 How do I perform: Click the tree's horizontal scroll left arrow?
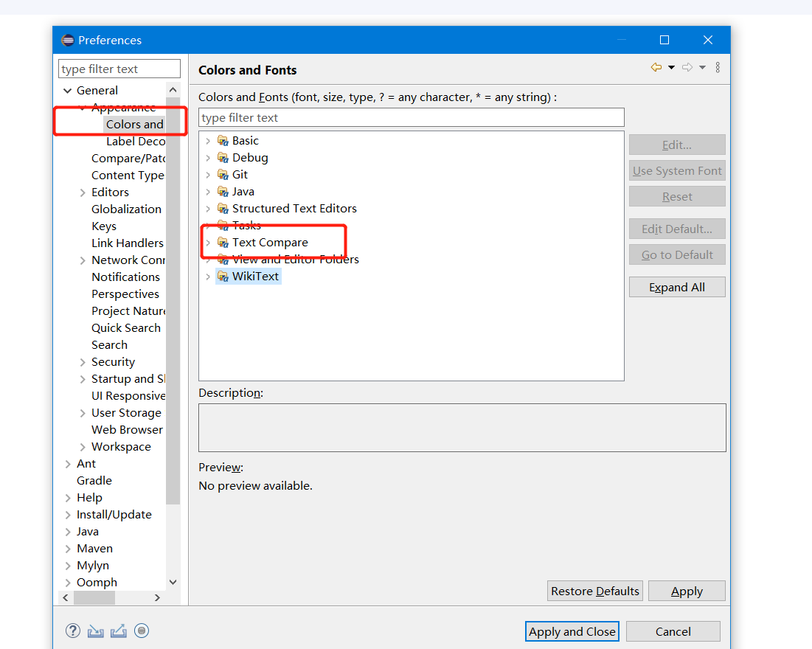point(66,597)
